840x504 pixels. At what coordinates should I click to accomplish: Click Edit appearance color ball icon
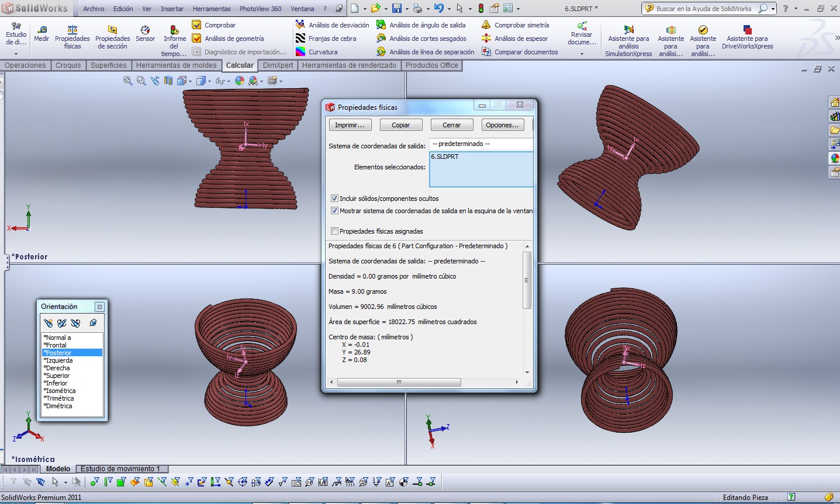[239, 81]
